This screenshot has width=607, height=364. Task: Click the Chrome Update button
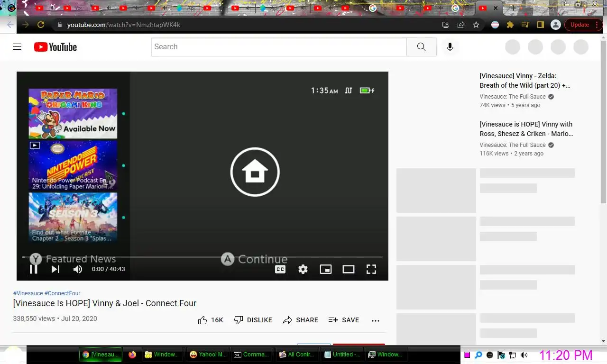pyautogui.click(x=579, y=25)
